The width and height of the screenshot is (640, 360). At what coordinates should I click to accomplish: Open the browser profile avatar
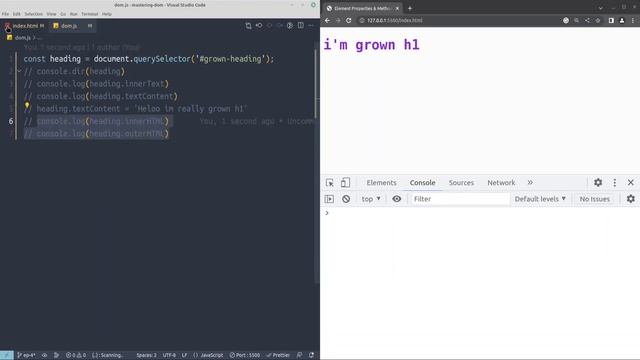[622, 20]
